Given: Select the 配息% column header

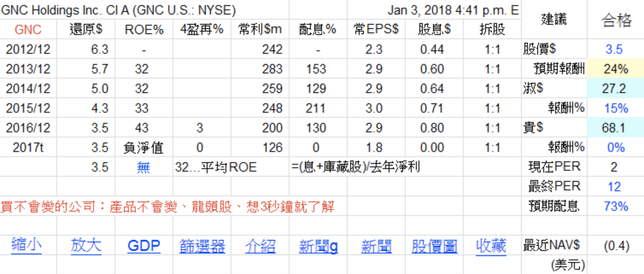Looking at the screenshot, I should [x=318, y=29].
